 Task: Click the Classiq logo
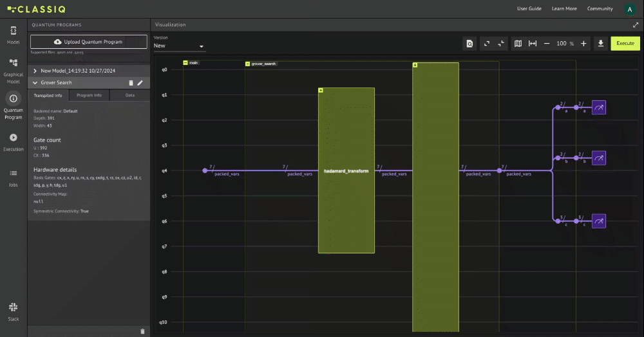[x=37, y=9]
